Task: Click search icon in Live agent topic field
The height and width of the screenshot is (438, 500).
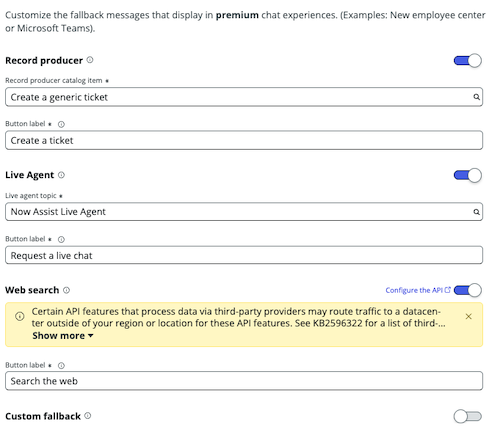Action: click(x=477, y=212)
